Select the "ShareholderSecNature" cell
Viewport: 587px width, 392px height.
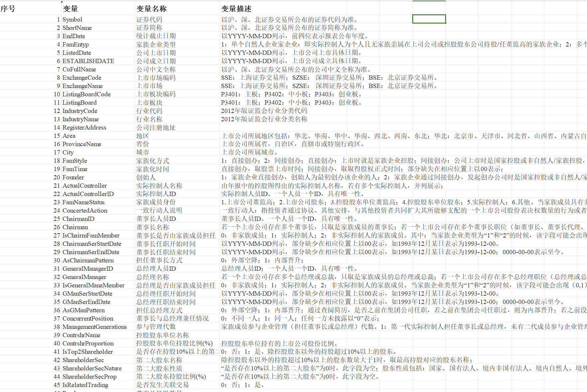[92, 368]
